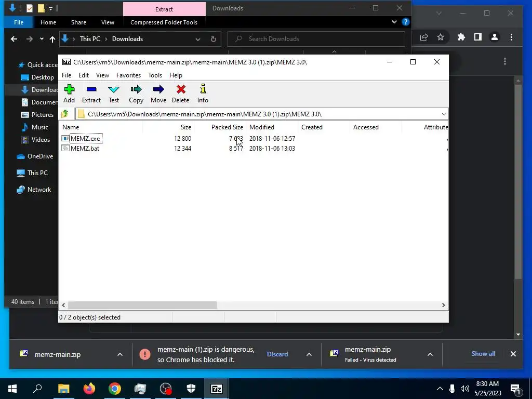Open OneDrive in Explorer sidebar

coord(35,156)
